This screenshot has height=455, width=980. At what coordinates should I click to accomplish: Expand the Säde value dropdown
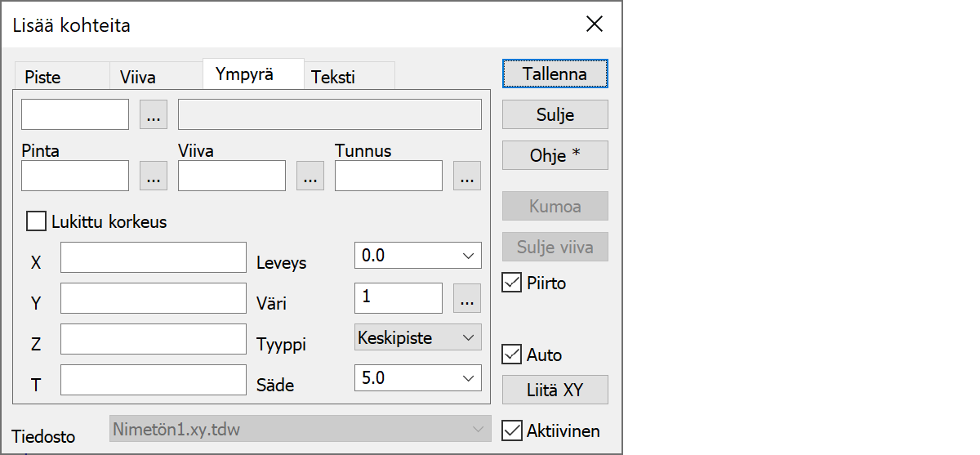coord(468,378)
